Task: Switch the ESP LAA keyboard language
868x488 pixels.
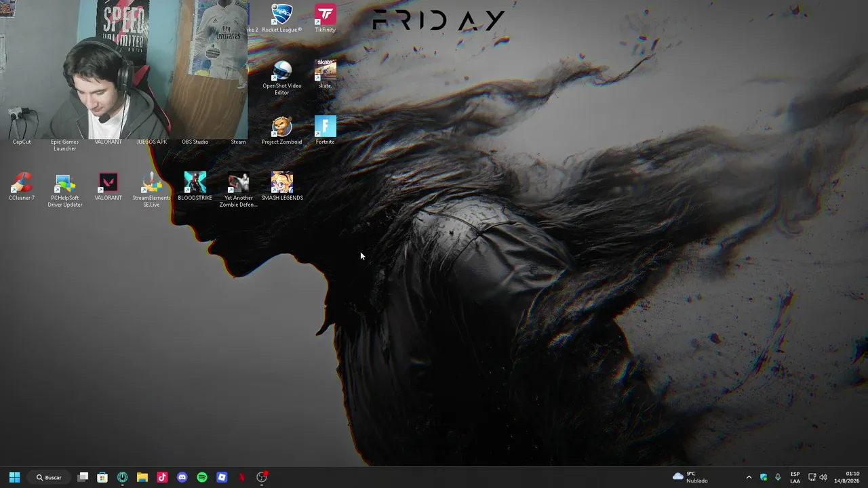Action: click(795, 477)
